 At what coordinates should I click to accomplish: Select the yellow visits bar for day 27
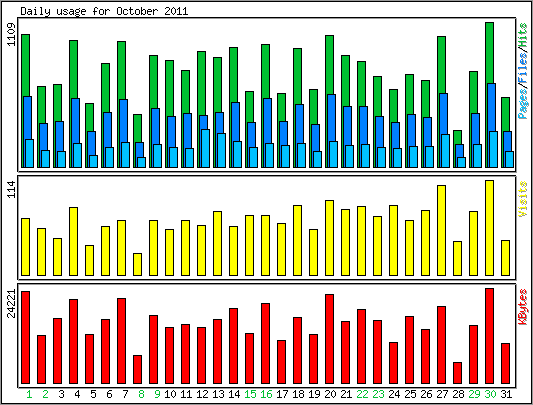442,231
